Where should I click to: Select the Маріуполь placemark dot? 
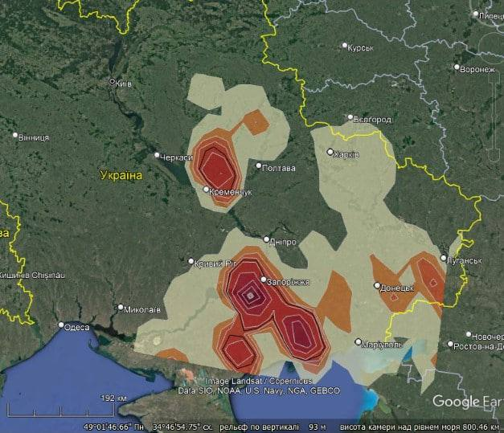(x=359, y=341)
